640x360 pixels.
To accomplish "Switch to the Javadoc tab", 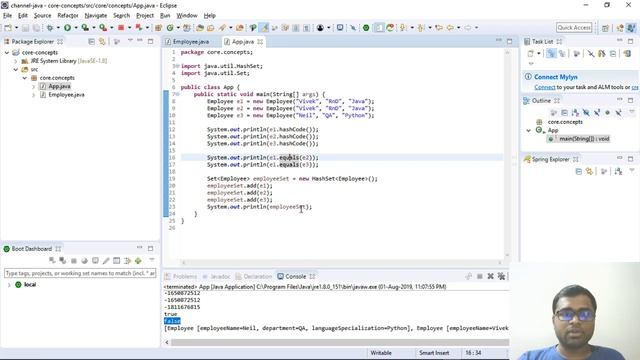I will pos(217,276).
